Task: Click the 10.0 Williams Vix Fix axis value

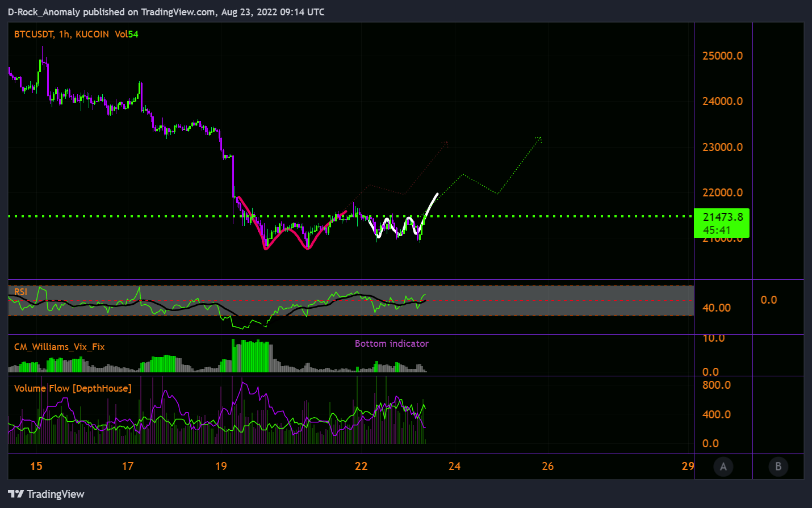Action: coord(714,338)
